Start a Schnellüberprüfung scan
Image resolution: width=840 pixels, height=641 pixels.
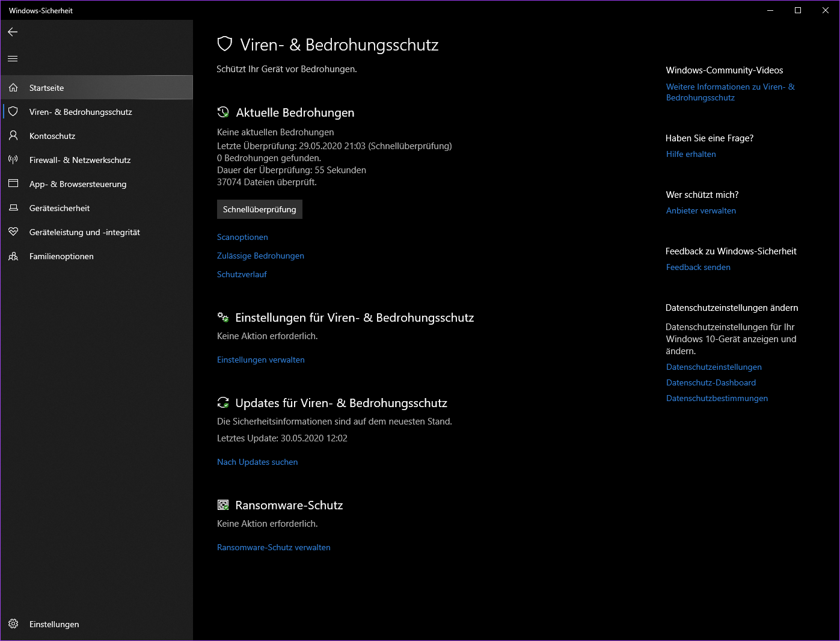pyautogui.click(x=260, y=209)
